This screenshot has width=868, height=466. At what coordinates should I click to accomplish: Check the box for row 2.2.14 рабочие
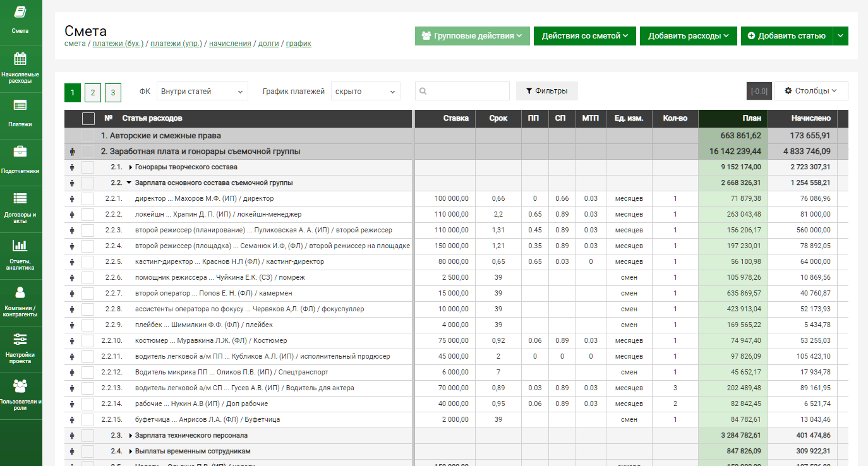pos(88,404)
